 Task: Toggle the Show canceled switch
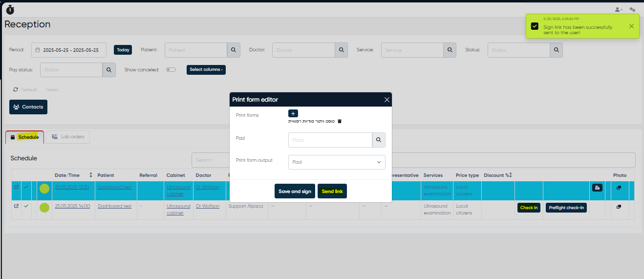click(171, 70)
